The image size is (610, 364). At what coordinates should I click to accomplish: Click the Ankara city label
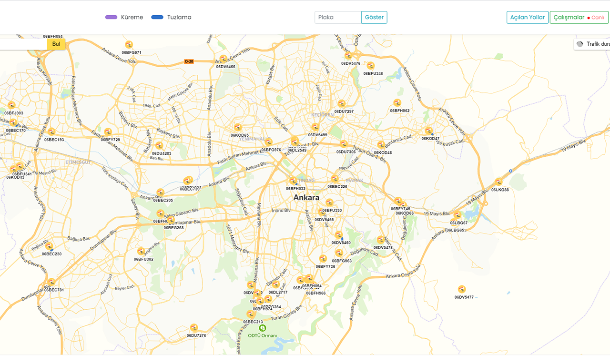(x=306, y=197)
